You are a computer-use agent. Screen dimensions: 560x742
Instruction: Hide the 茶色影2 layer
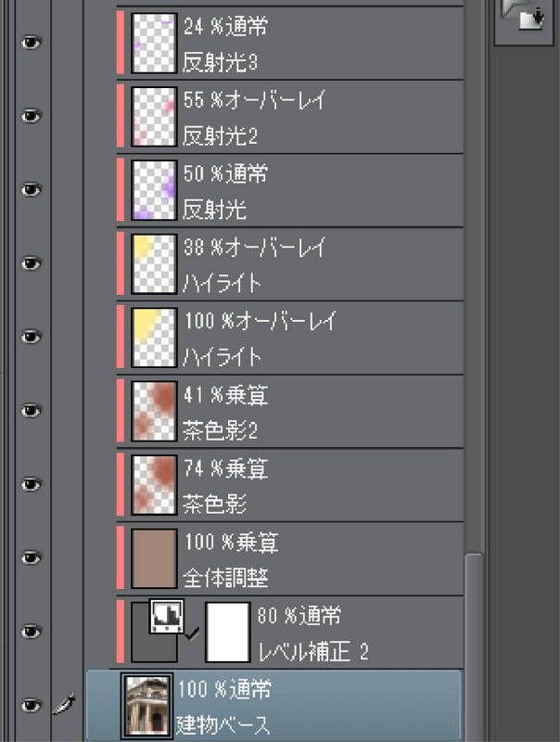tap(32, 409)
